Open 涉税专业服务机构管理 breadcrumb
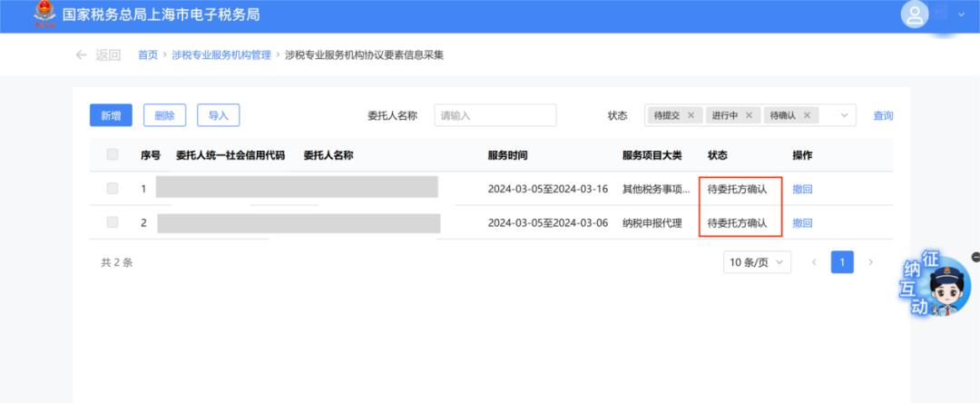980x403 pixels. point(221,55)
